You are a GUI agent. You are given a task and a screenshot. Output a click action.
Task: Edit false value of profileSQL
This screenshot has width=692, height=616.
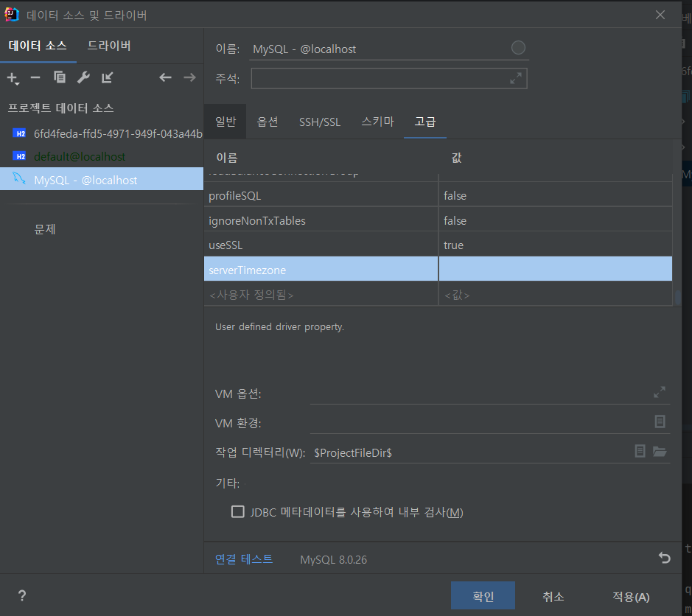click(555, 195)
